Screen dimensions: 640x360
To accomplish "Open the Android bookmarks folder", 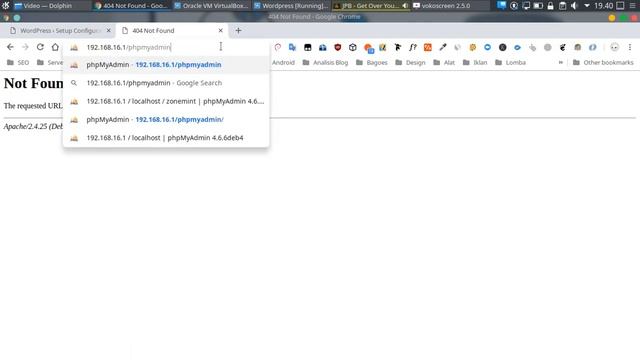I will click(283, 62).
